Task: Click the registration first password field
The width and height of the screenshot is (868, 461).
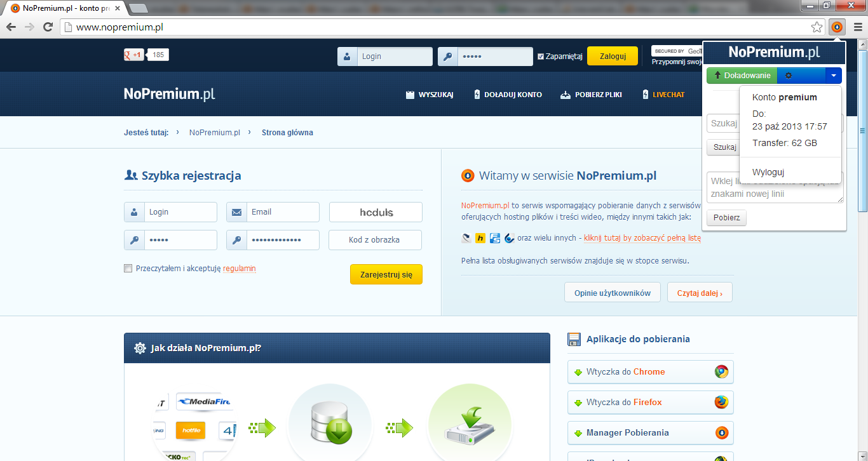Action: [170, 240]
